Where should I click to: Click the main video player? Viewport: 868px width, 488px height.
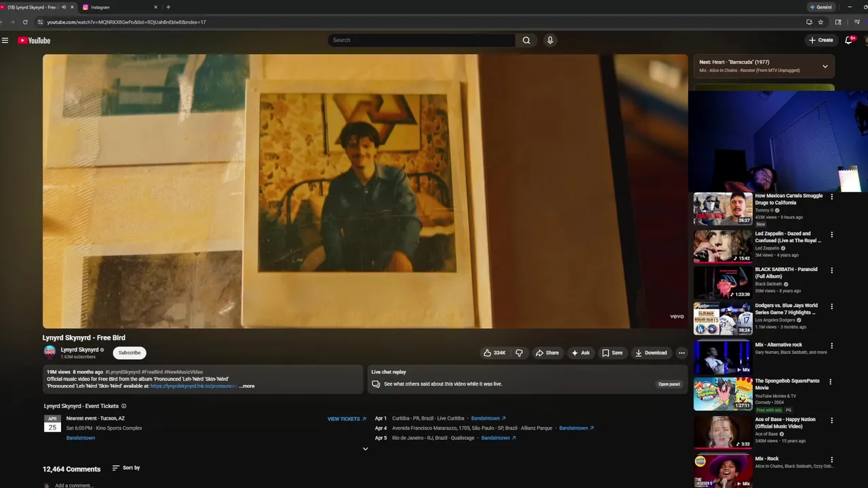(365, 191)
